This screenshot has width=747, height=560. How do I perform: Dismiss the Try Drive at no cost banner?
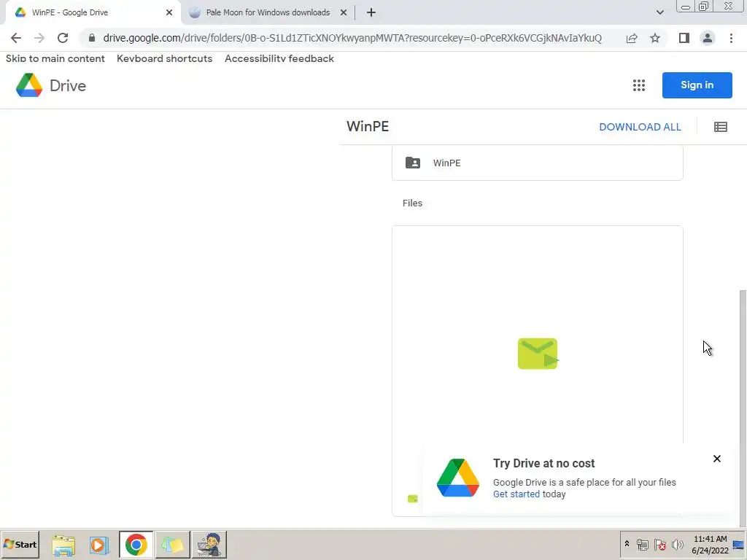click(x=716, y=459)
